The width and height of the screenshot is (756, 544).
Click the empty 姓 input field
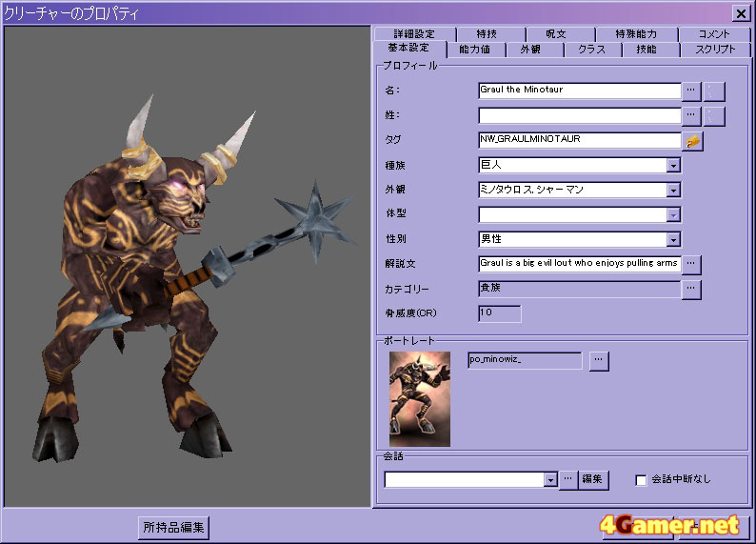pos(580,115)
